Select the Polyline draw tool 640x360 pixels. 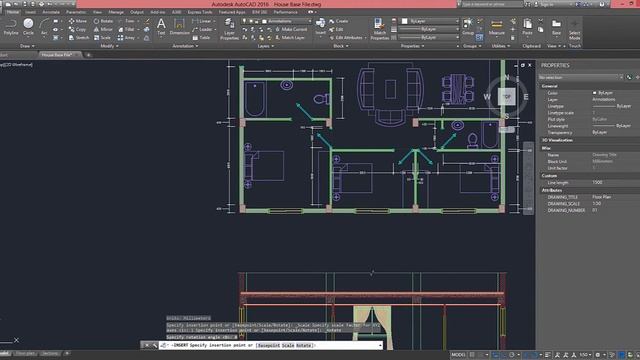[x=11, y=27]
